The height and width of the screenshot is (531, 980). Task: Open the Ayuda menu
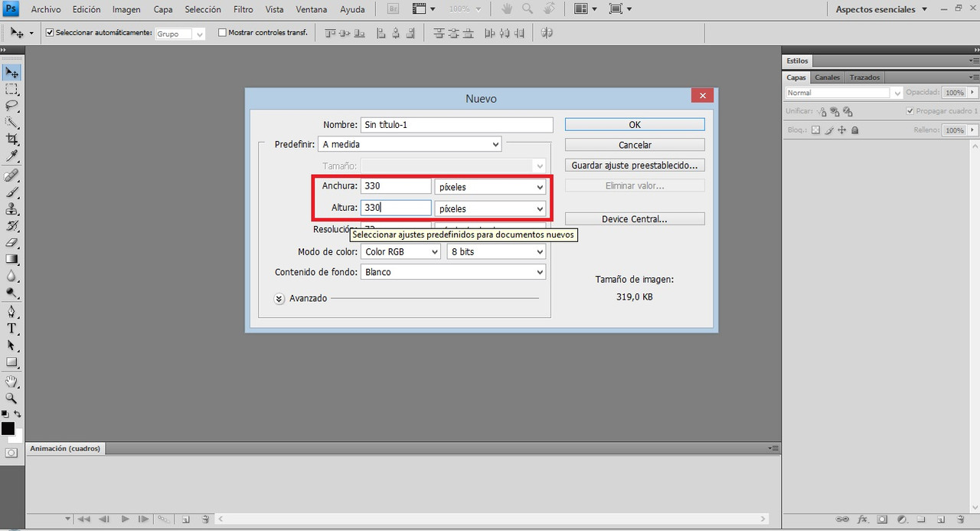pos(352,9)
